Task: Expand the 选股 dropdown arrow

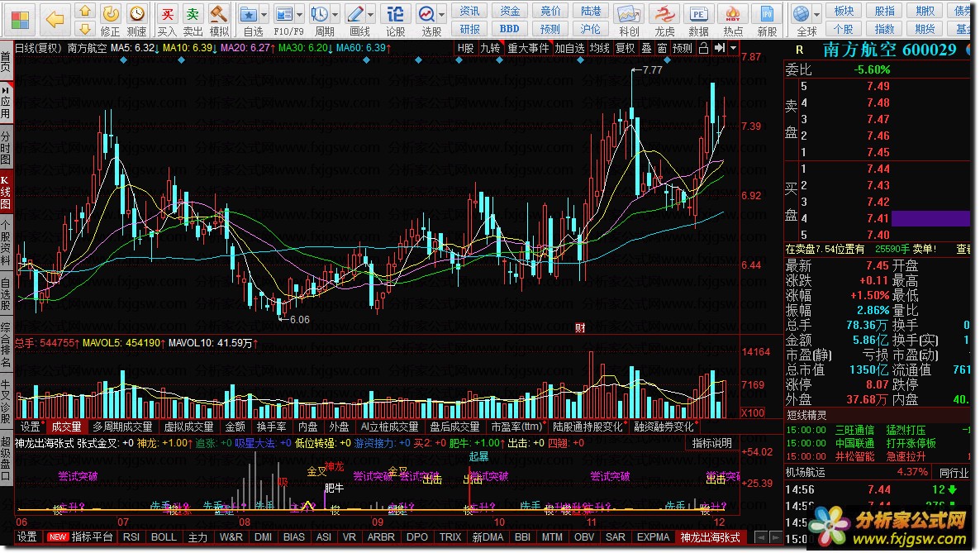Action: tap(442, 14)
